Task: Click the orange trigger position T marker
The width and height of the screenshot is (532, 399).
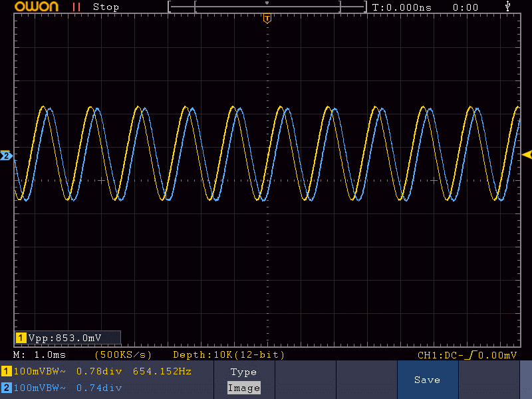Action: pyautogui.click(x=267, y=19)
